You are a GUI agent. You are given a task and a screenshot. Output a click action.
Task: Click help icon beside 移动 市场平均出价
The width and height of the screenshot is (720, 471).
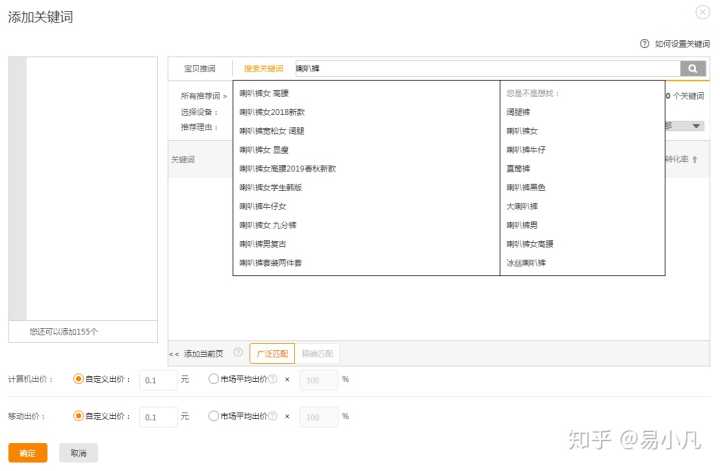pos(272,416)
